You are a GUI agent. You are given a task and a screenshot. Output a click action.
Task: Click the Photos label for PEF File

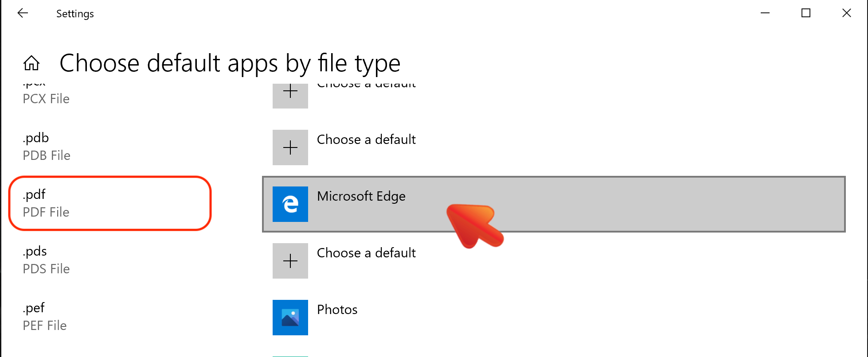pos(337,310)
